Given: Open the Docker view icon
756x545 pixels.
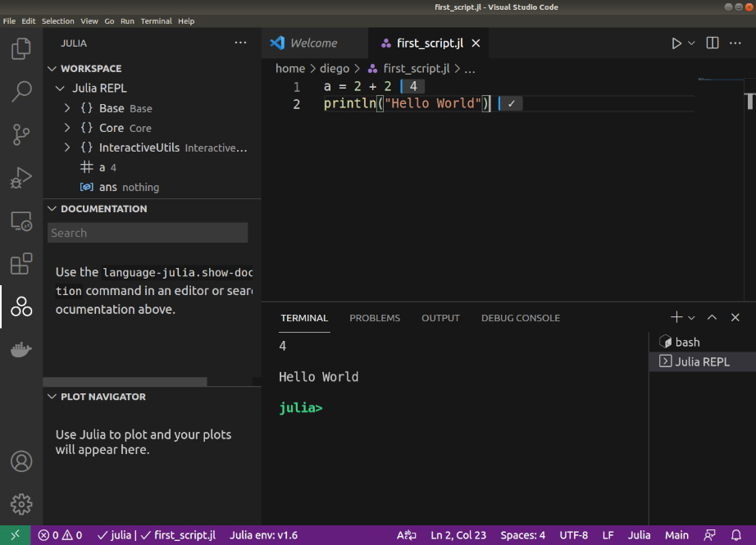Looking at the screenshot, I should pyautogui.click(x=21, y=349).
